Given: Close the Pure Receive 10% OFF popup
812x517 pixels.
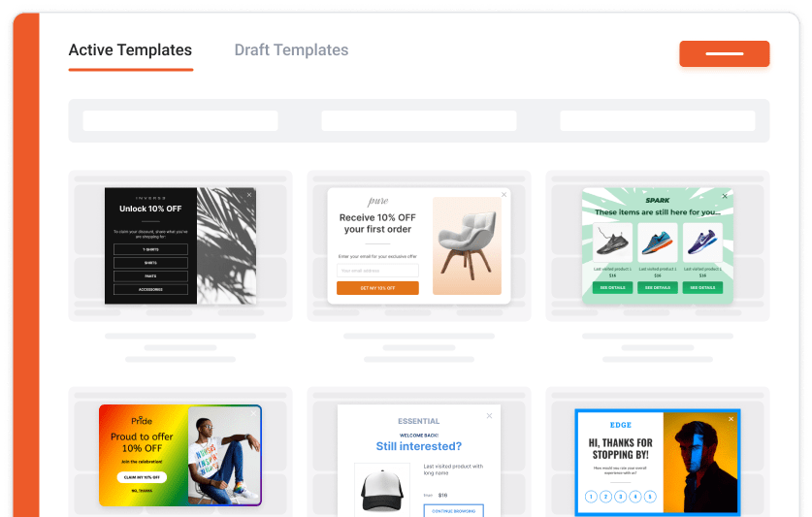Looking at the screenshot, I should pos(503,195).
